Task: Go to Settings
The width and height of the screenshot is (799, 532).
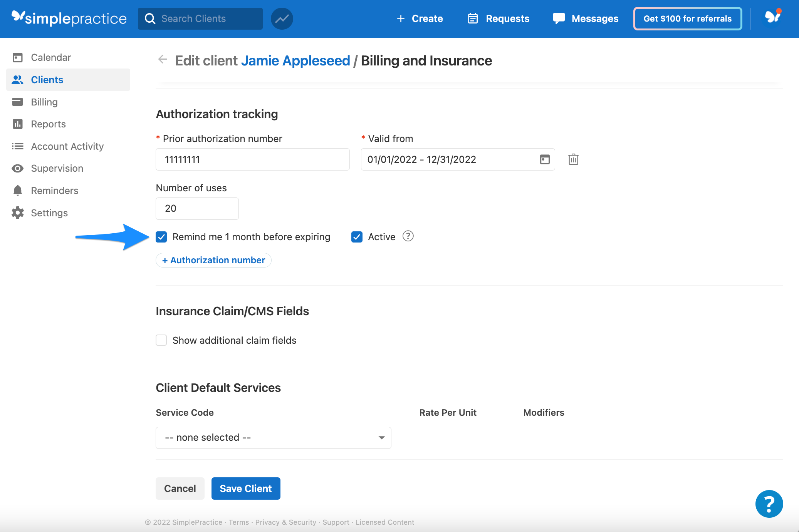Action: pos(50,212)
